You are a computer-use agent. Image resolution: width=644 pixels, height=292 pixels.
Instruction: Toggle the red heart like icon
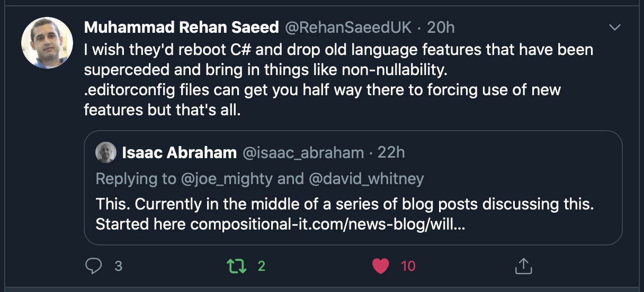tap(380, 266)
